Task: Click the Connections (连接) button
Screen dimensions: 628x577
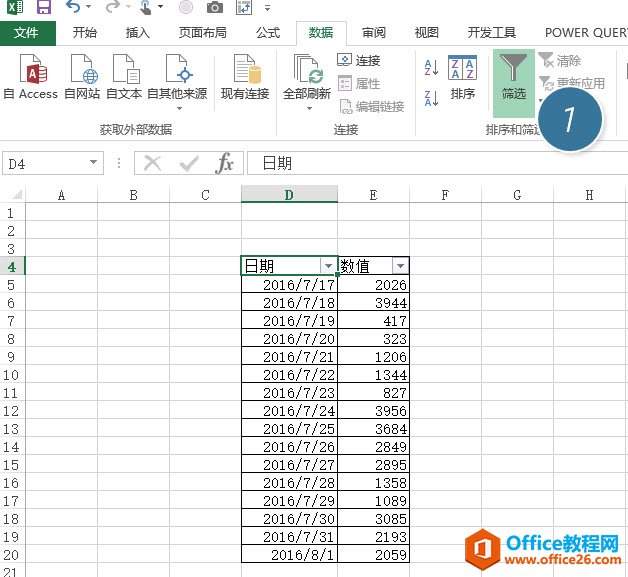Action: (x=358, y=60)
